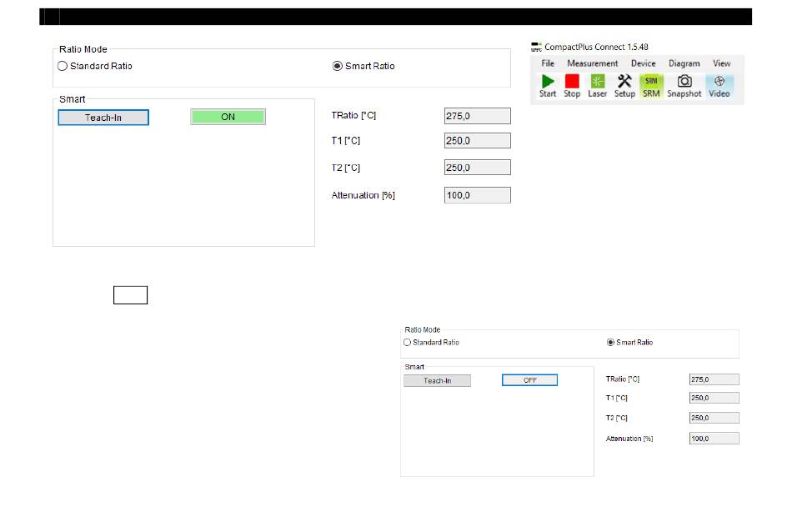
Task: Open the File menu
Action: pyautogui.click(x=548, y=63)
